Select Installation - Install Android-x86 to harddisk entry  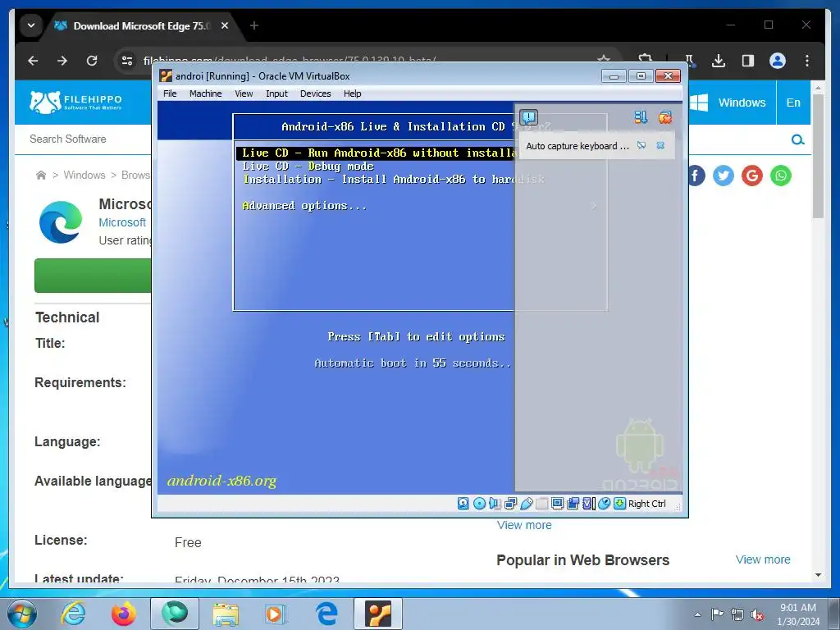tap(394, 180)
